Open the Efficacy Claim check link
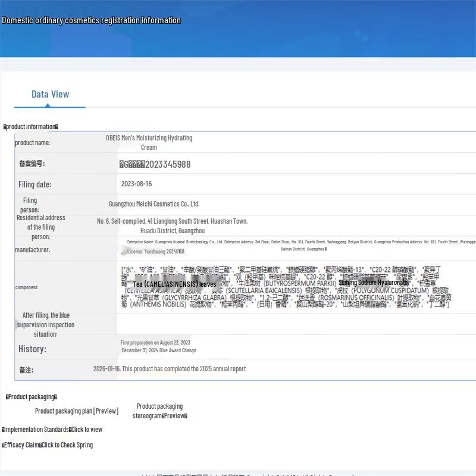Viewport: 476px width, 476px height. coord(48,445)
